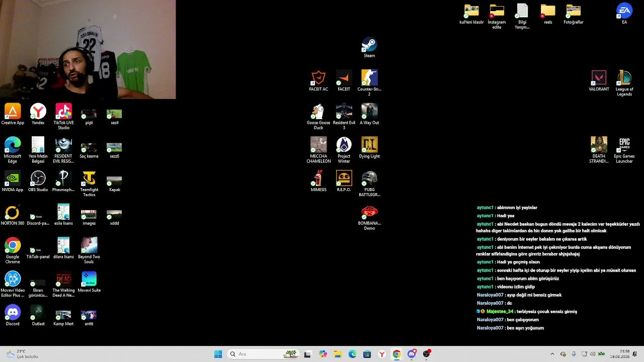Image resolution: width=644 pixels, height=362 pixels.
Task: Select the League of Legends icon
Action: [x=624, y=83]
